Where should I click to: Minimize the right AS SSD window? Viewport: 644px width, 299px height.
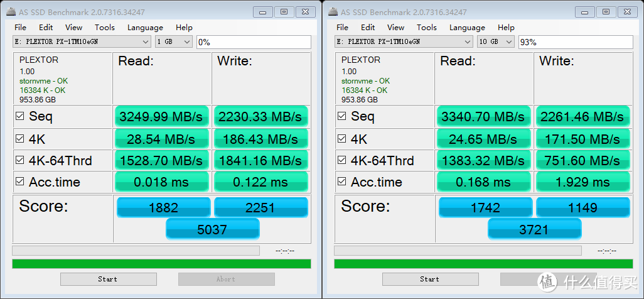[585, 11]
